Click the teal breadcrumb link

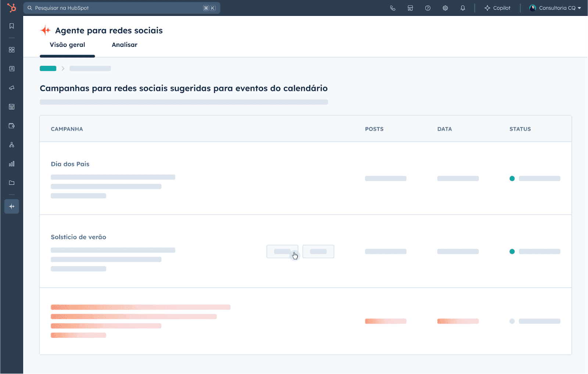click(x=48, y=68)
